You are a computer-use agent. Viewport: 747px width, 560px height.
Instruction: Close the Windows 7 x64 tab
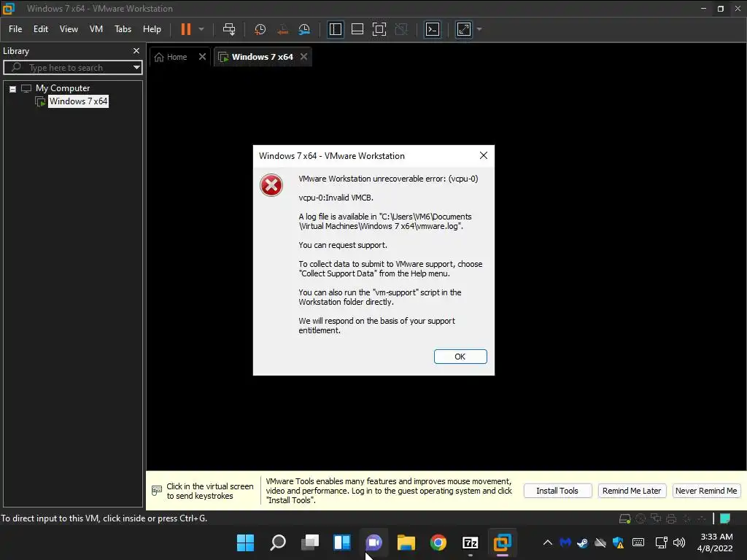[303, 57]
